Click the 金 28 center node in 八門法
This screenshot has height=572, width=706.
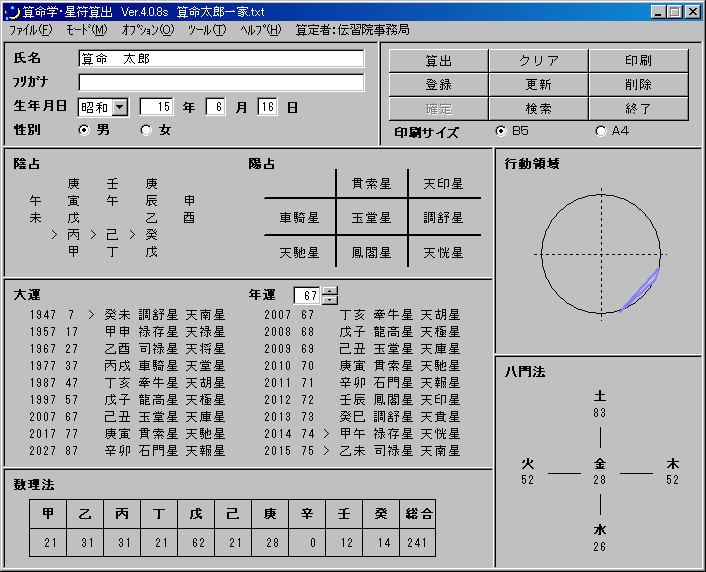pyautogui.click(x=600, y=471)
